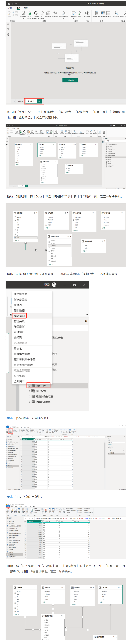Screen dimensions: 133x644
Task: Choose 全部展开 in the context menu
Action: pos(19,381)
